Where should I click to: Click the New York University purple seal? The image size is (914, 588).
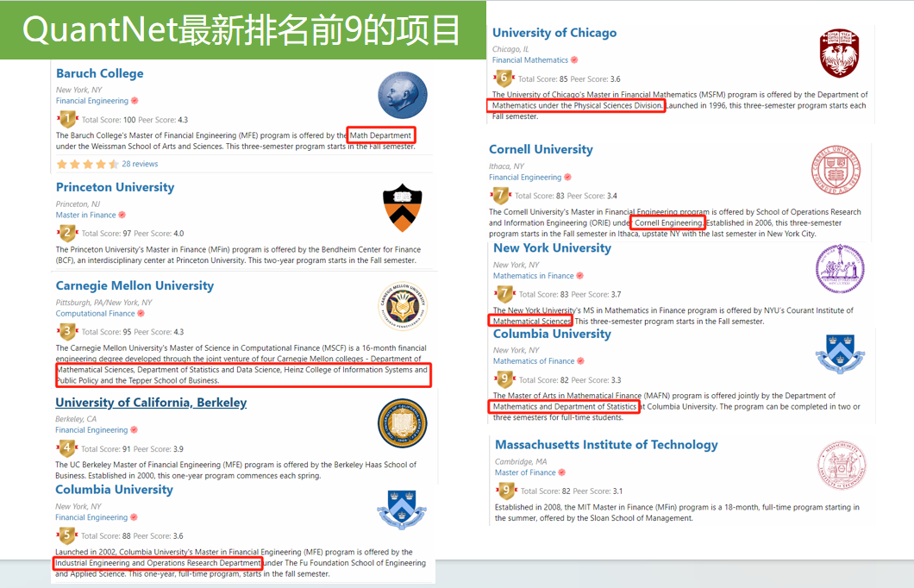coord(840,269)
